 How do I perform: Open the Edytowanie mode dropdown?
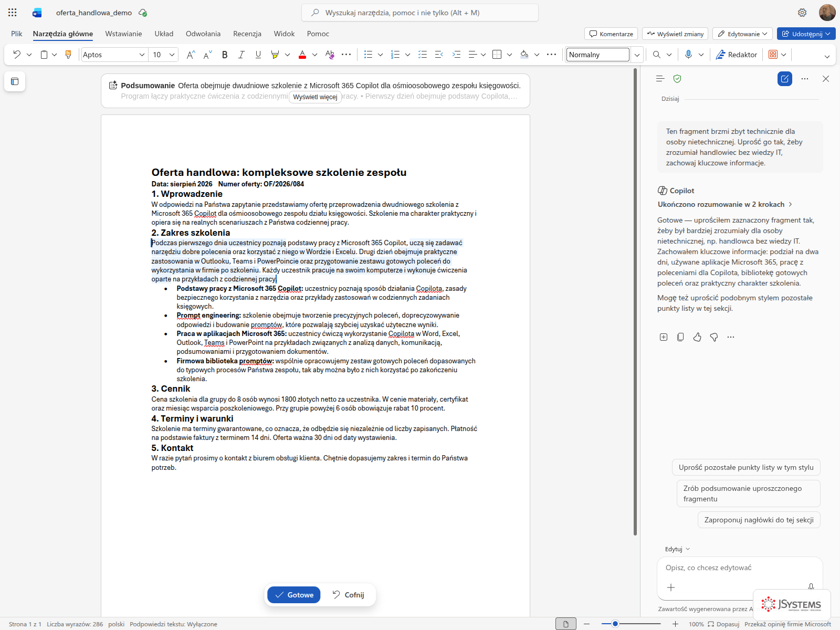tap(742, 34)
